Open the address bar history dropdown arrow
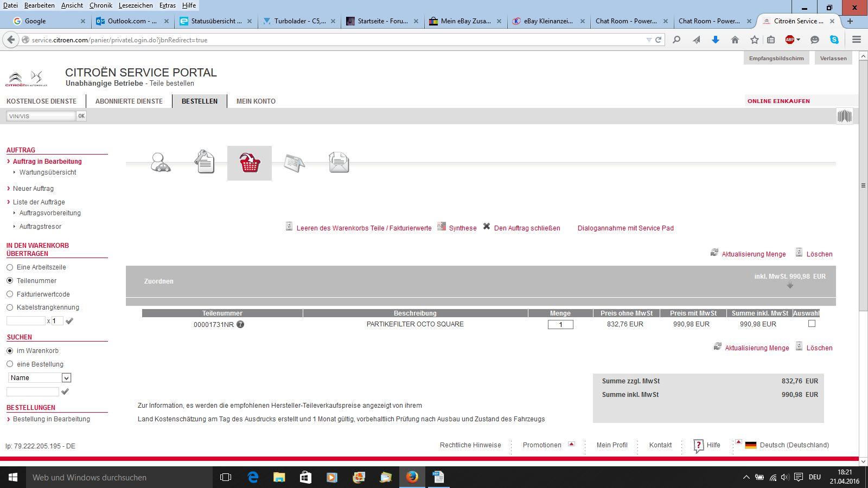The height and width of the screenshot is (488, 868). (x=649, y=40)
